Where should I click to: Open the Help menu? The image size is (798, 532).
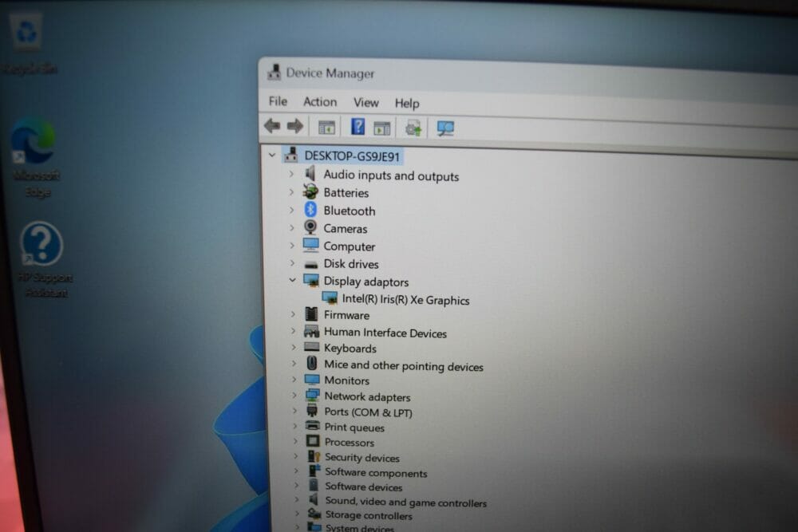[407, 103]
